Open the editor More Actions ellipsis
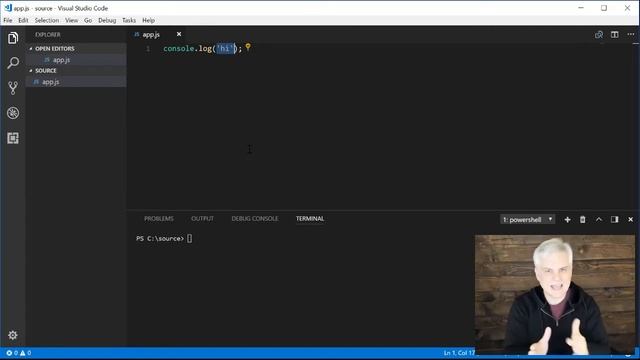This screenshot has height=360, width=640. [x=631, y=35]
